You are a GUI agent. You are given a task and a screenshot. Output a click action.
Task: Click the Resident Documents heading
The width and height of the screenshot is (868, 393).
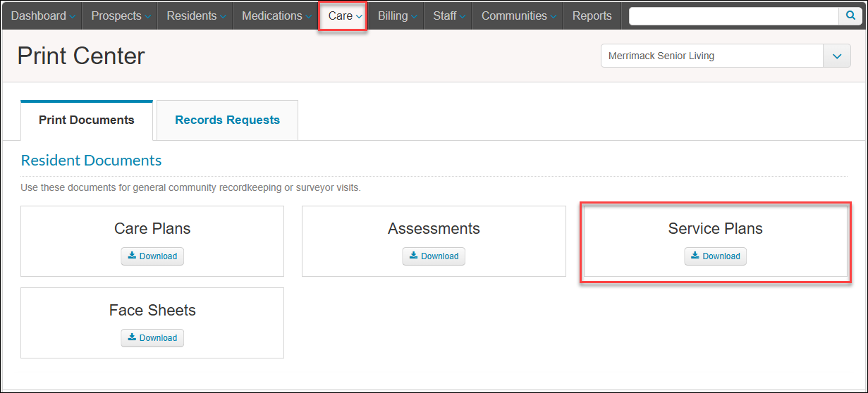(x=92, y=161)
